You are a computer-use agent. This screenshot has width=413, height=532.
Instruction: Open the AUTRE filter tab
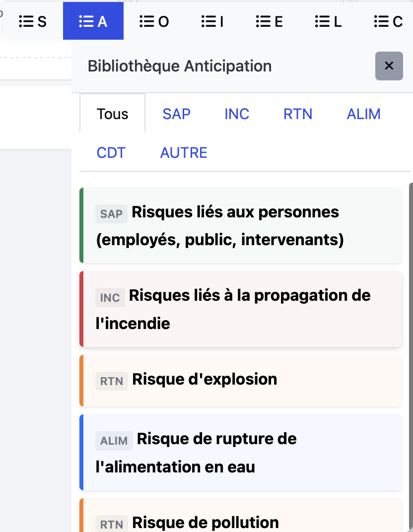coord(184,152)
